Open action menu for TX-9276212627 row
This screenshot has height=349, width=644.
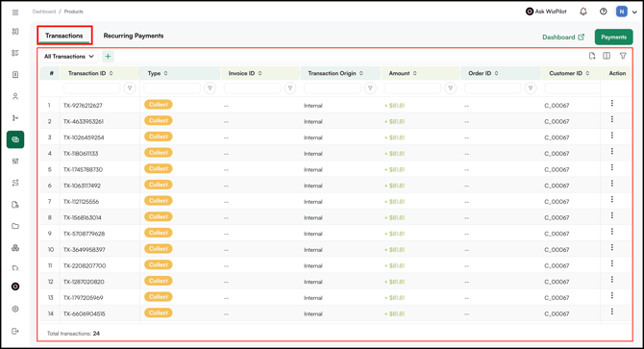[612, 103]
